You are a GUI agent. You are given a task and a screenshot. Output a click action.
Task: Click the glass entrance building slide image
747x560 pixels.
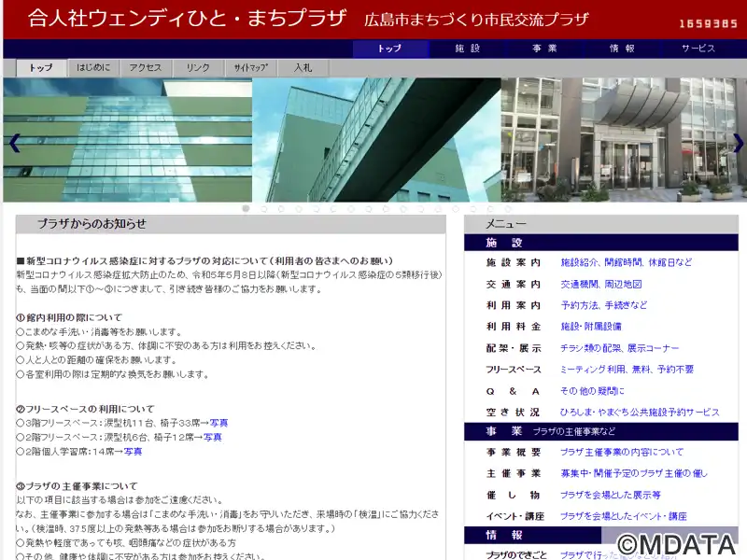624,140
